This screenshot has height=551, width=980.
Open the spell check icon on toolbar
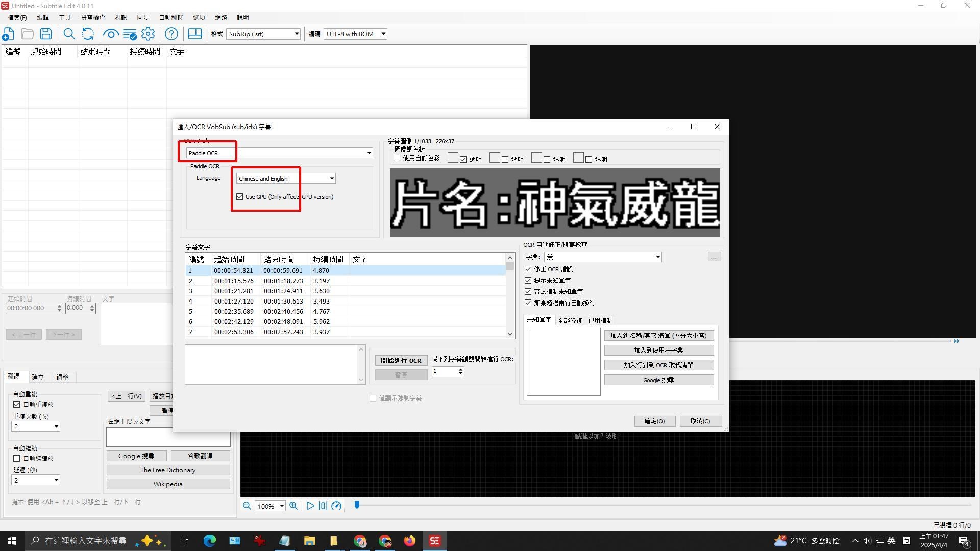pyautogui.click(x=129, y=34)
